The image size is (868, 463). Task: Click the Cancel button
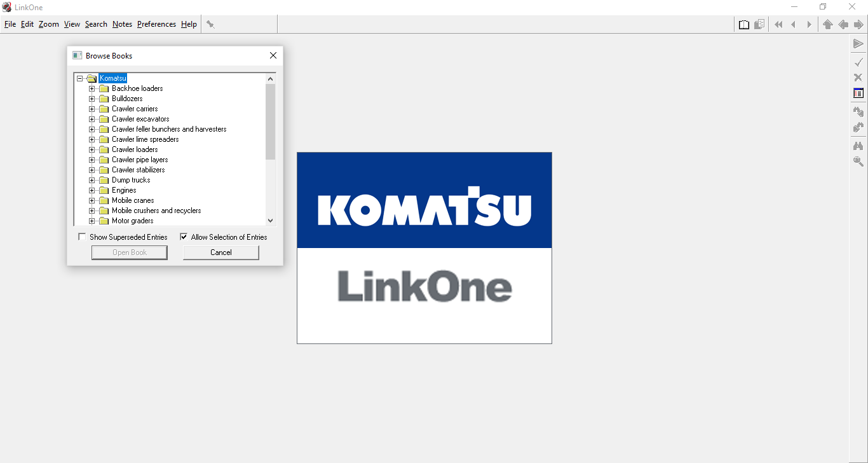point(221,252)
